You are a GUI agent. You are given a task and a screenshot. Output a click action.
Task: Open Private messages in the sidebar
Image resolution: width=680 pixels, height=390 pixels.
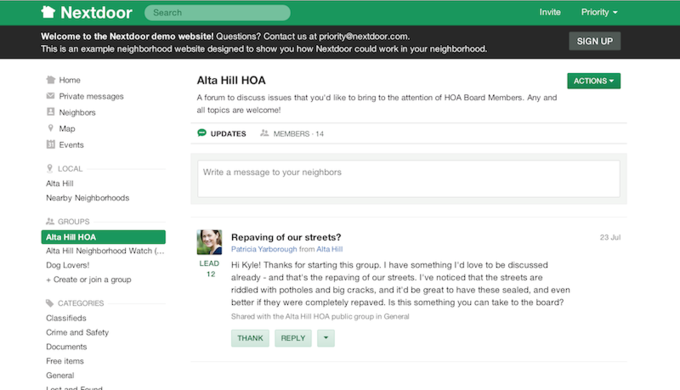click(91, 96)
